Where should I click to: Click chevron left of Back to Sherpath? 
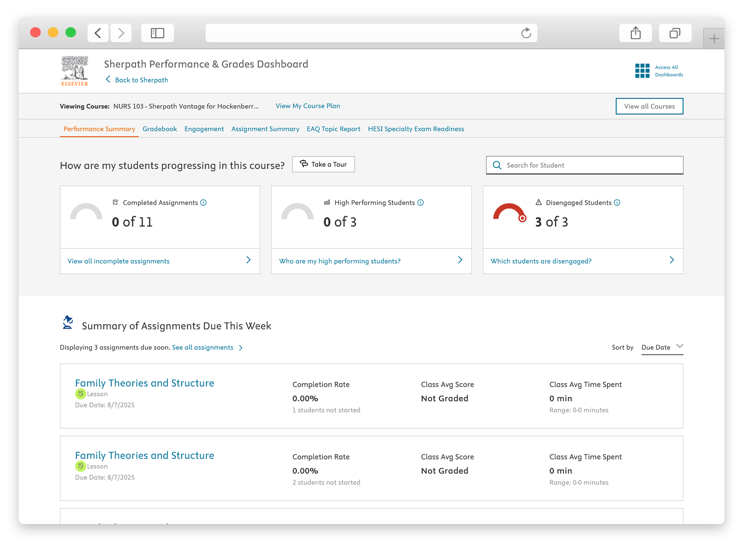point(108,79)
